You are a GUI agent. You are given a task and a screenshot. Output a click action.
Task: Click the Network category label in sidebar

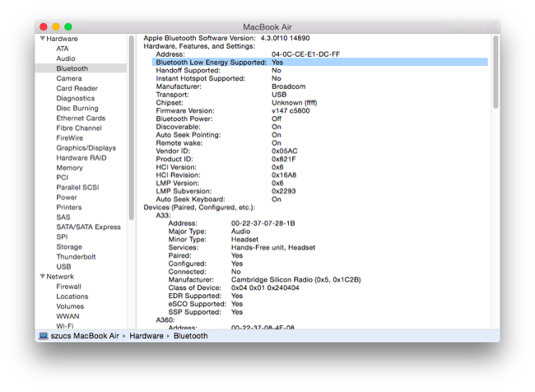[x=60, y=276]
